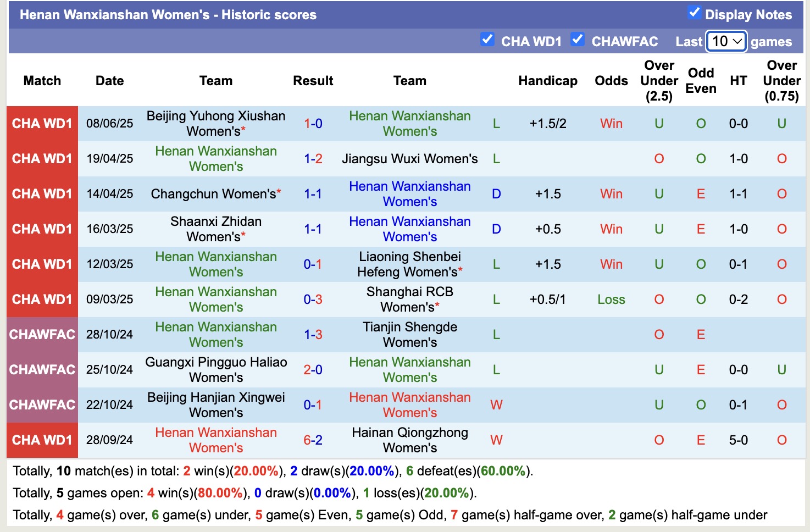Disable the CHAWFAC filter checkbox
Viewport: 810px width, 532px height.
(x=578, y=40)
